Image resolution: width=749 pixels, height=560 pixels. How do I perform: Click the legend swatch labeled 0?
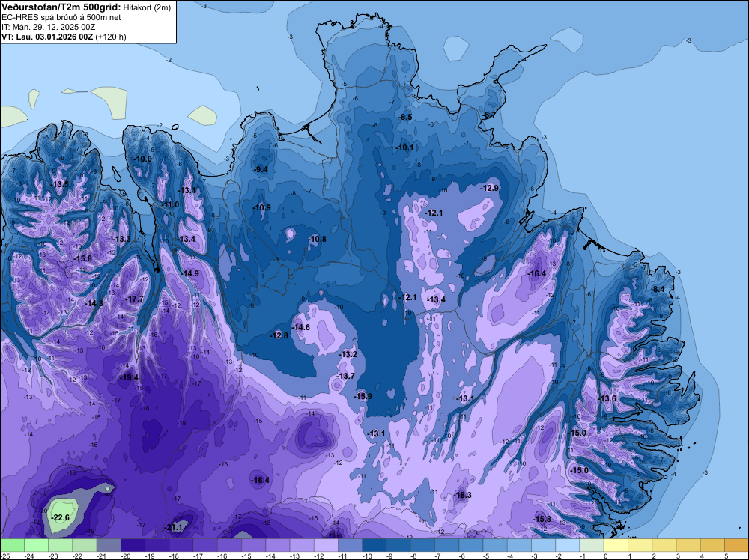click(616, 545)
